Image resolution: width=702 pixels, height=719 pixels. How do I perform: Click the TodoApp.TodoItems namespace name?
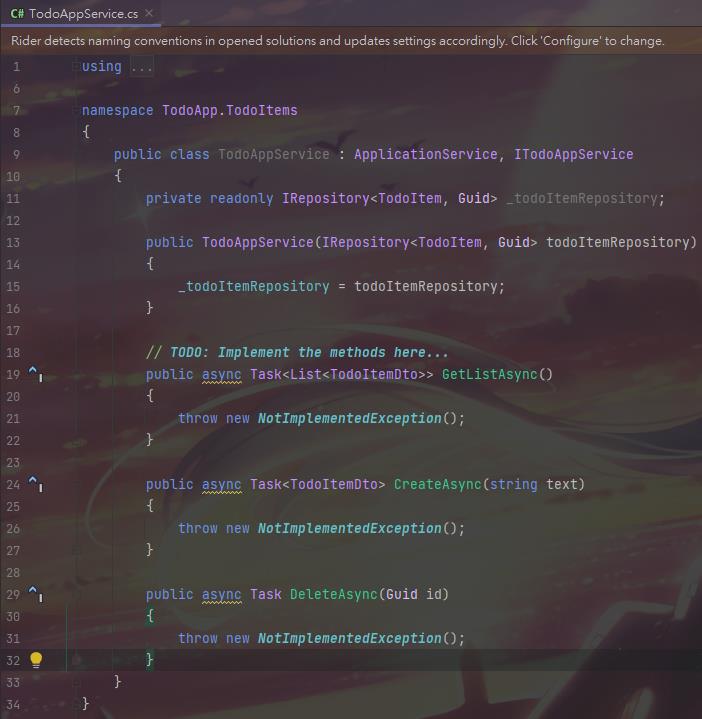[x=229, y=110]
